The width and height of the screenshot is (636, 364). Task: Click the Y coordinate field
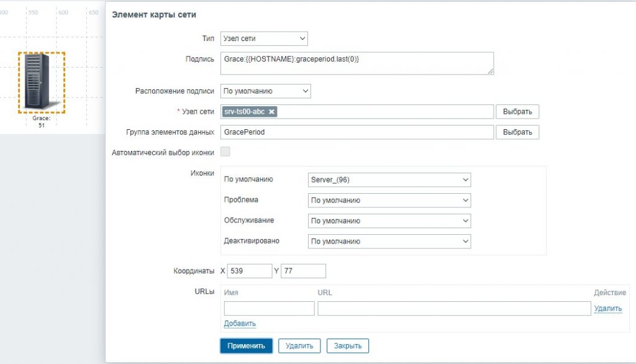pos(303,271)
